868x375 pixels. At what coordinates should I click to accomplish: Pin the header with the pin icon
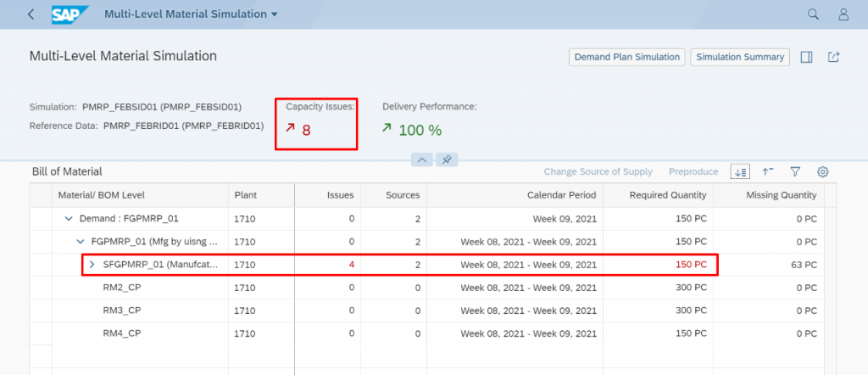[x=447, y=160]
